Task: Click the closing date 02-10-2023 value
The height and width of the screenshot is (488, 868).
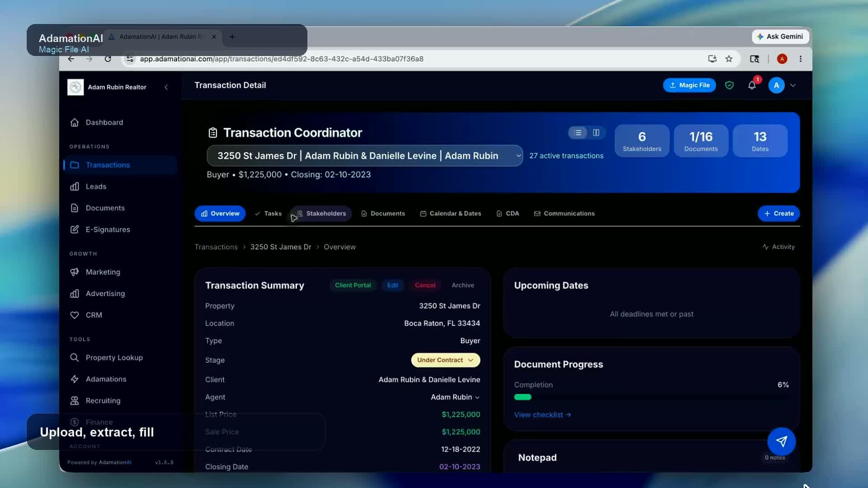Action: click(459, 467)
